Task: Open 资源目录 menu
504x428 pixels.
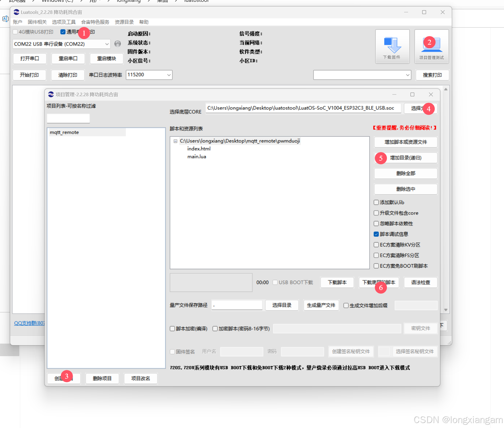Action: click(124, 22)
